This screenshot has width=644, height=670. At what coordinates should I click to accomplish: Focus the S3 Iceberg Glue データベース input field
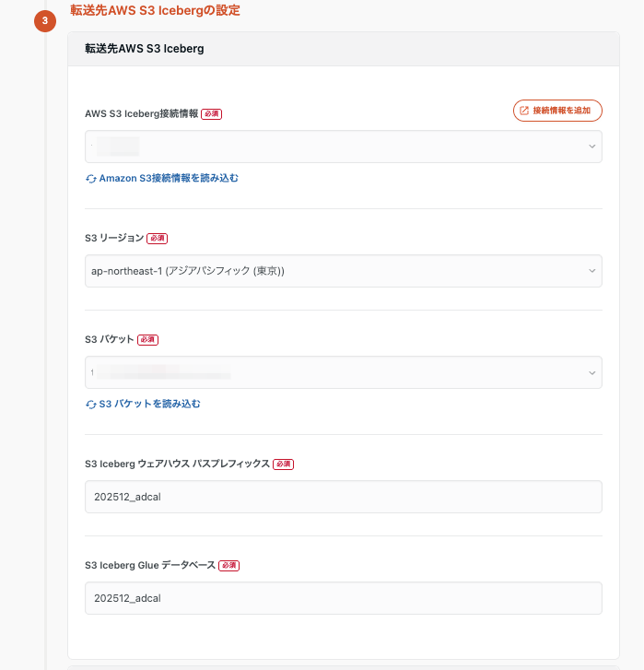pyautogui.click(x=344, y=598)
